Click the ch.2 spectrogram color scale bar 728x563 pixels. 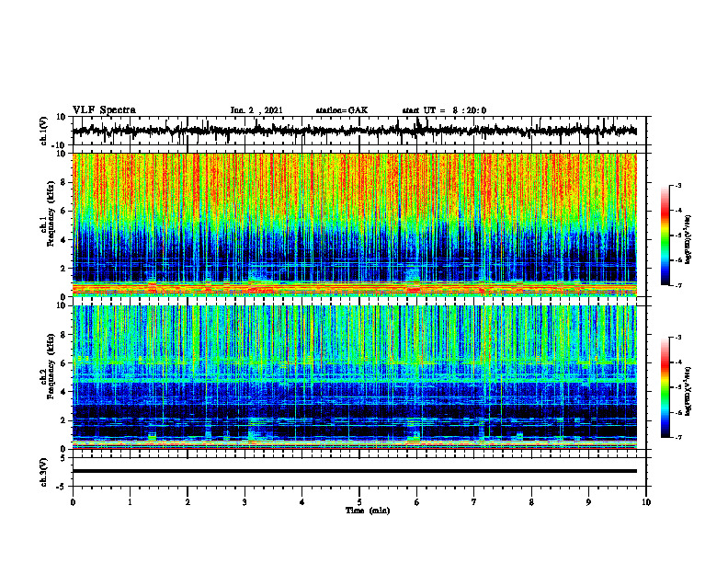coord(665,387)
